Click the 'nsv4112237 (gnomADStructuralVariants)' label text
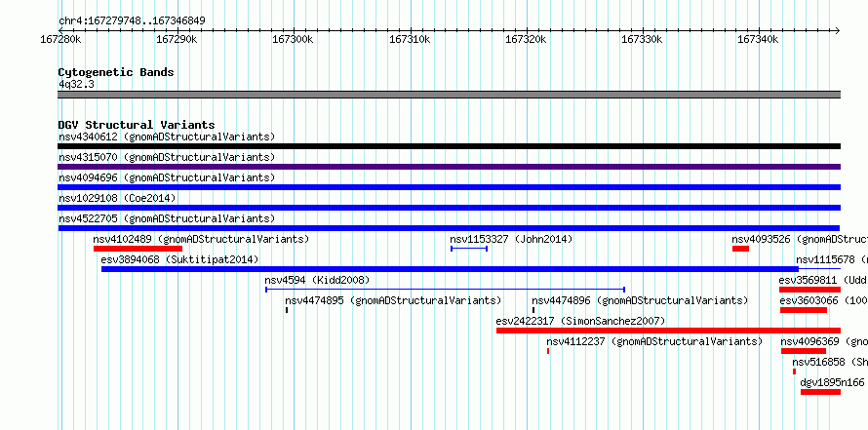 [654, 341]
